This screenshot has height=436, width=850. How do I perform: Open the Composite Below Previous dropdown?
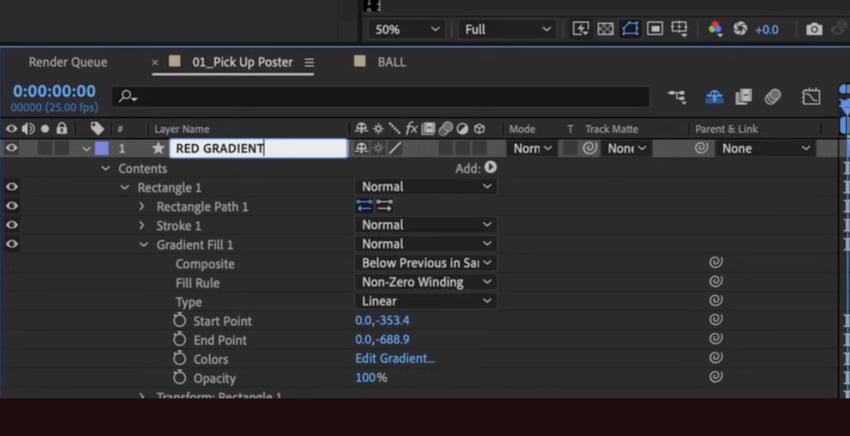pyautogui.click(x=426, y=263)
